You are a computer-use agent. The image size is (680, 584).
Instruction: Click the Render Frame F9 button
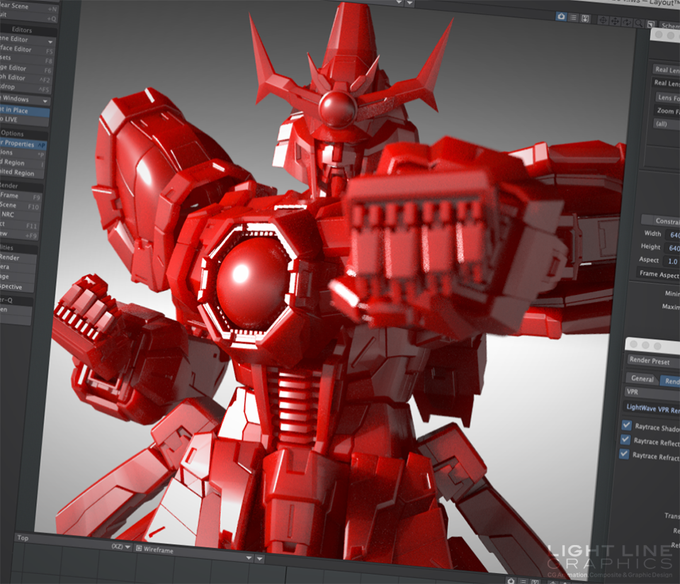point(20,196)
